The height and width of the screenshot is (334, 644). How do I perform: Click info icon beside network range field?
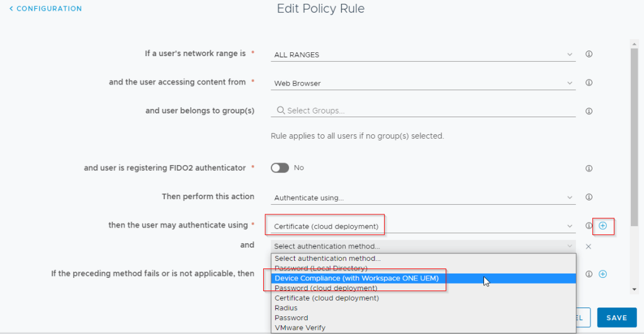click(x=589, y=54)
